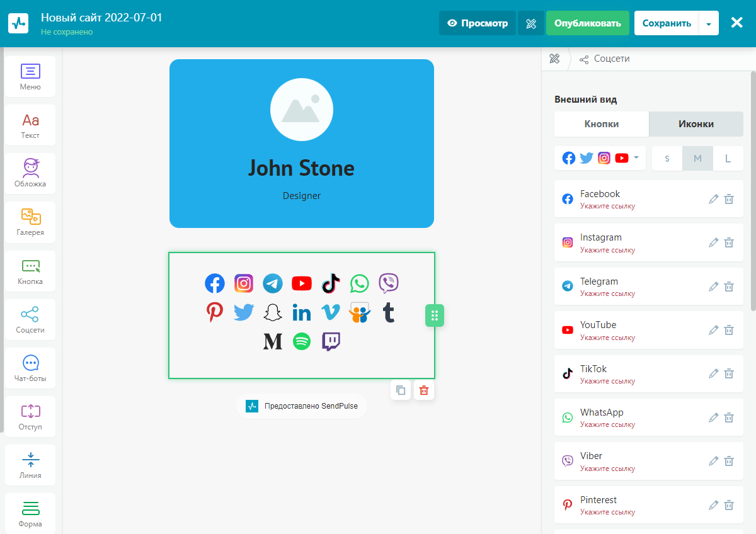Add an Отступ block from sidebar
Viewport: 756px width, 534px height.
30,417
